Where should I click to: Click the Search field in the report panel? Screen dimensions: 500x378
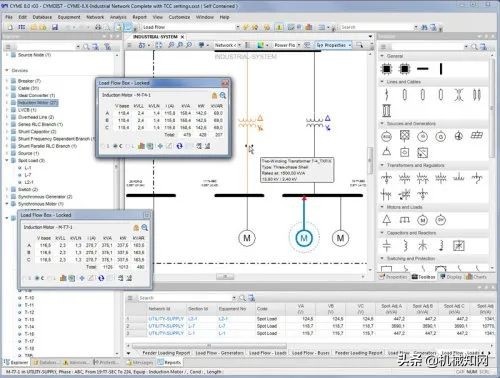(x=185, y=298)
